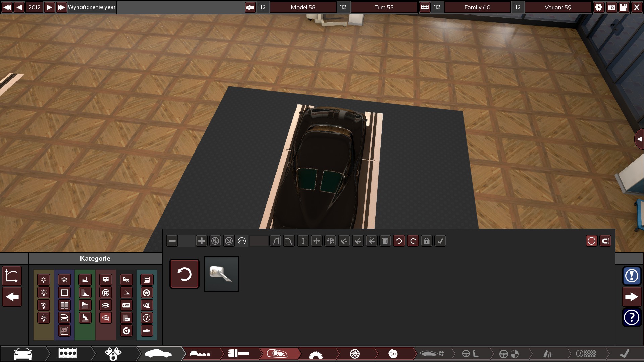644x362 pixels.
Task: Open the help question mark button
Action: (632, 317)
